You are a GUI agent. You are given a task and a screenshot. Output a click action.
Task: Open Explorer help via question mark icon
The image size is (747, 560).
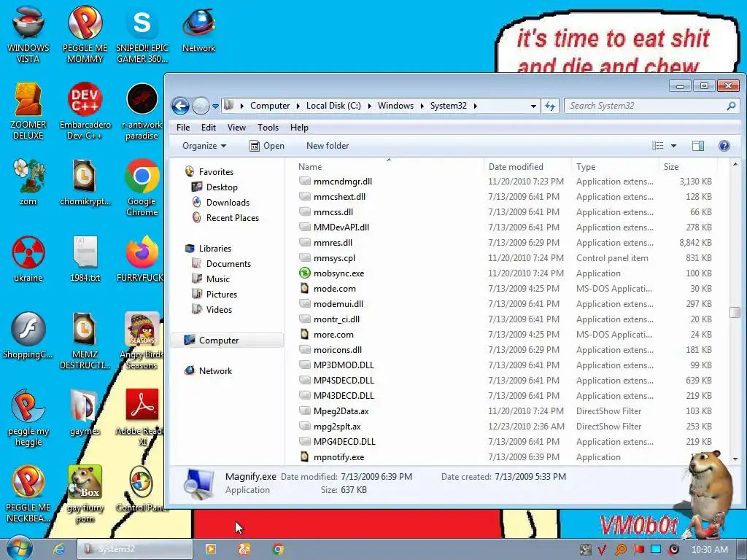pyautogui.click(x=724, y=146)
